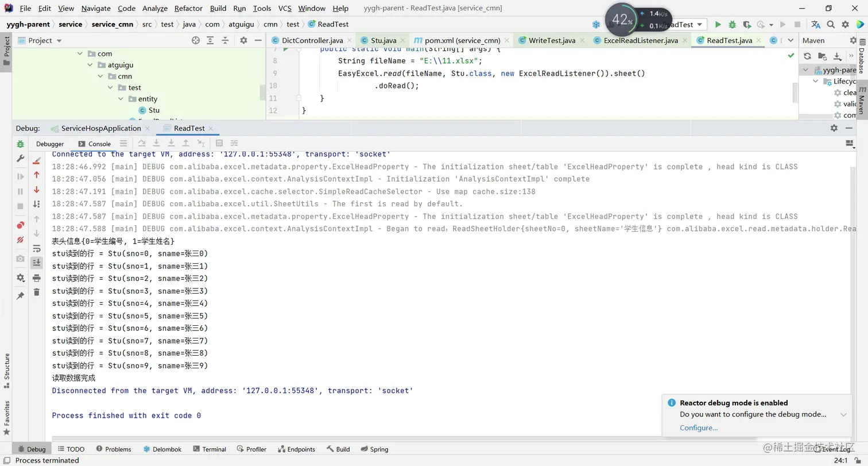Collapse all nodes in Project panel

[x=226, y=40]
